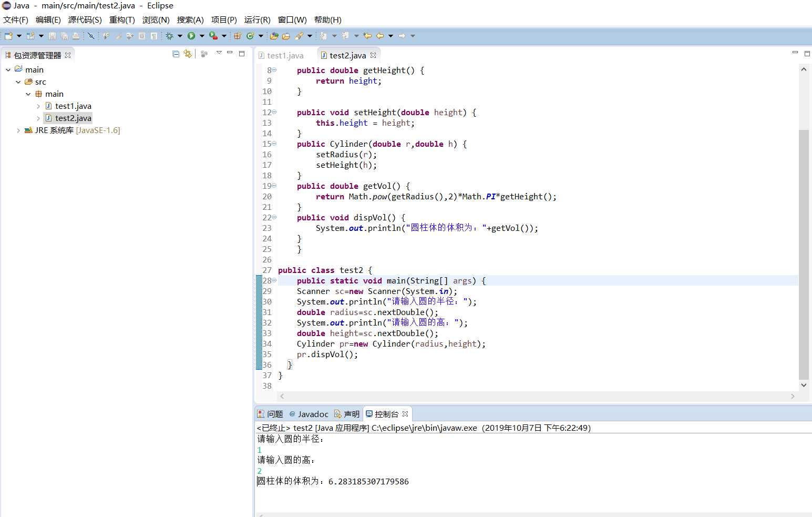Viewport: 812px width, 517px height.
Task: Expand the test2.java tree node
Action: point(38,118)
